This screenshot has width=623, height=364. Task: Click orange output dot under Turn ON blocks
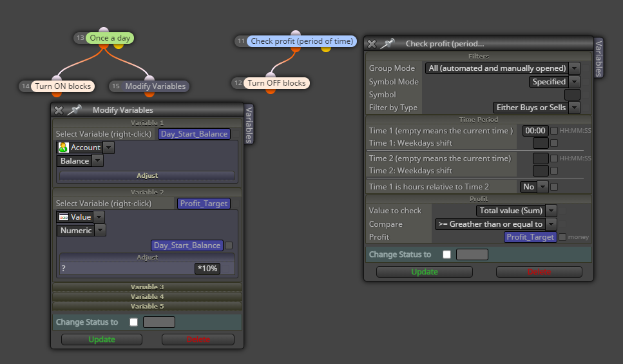(x=57, y=94)
